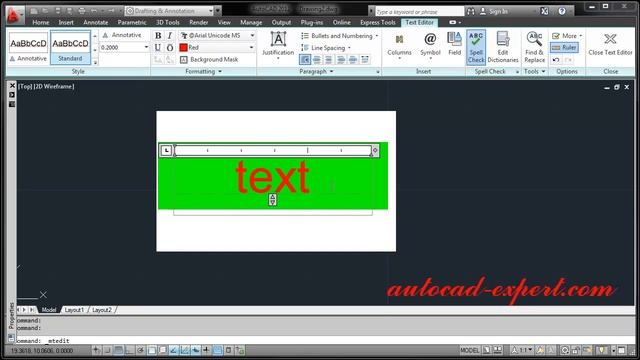The width and height of the screenshot is (640, 360).
Task: Switch to the Layout1 tab
Action: click(74, 310)
